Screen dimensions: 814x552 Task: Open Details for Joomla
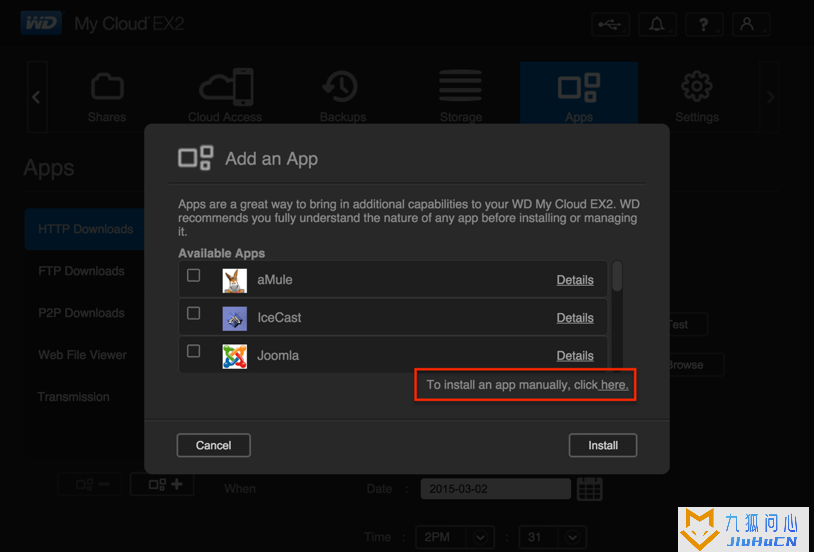575,356
